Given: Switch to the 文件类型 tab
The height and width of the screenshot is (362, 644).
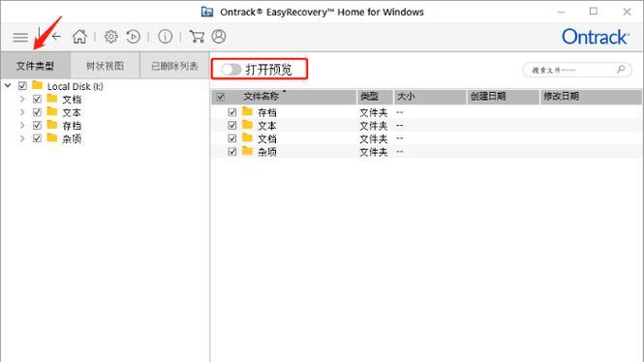Looking at the screenshot, I should pos(35,65).
